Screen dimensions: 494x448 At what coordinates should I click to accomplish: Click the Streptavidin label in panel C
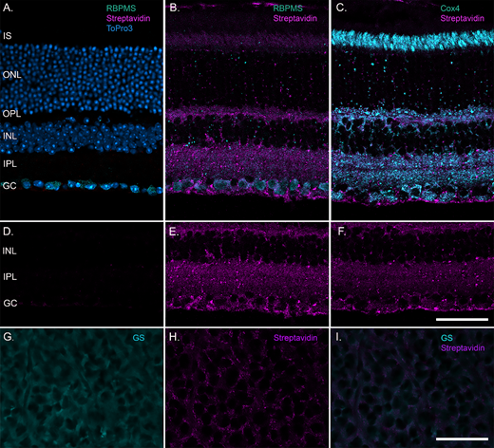pos(463,18)
